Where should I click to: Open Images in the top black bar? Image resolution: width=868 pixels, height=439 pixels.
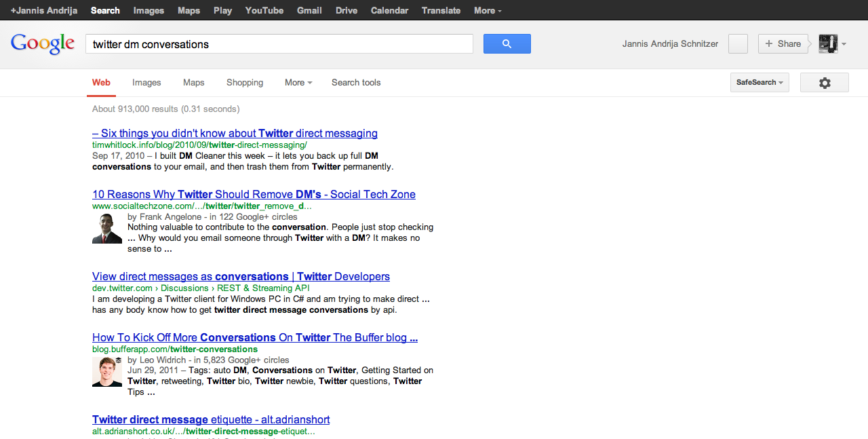149,10
